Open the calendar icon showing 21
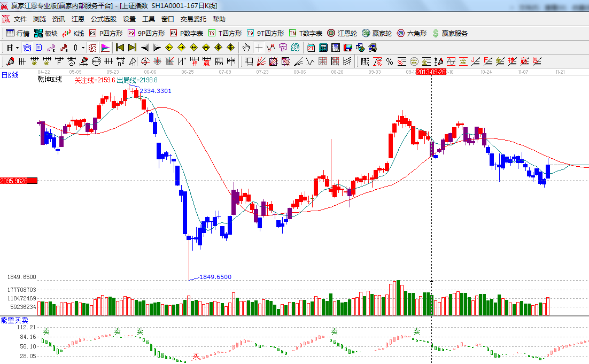The width and height of the screenshot is (589, 364). [x=311, y=48]
